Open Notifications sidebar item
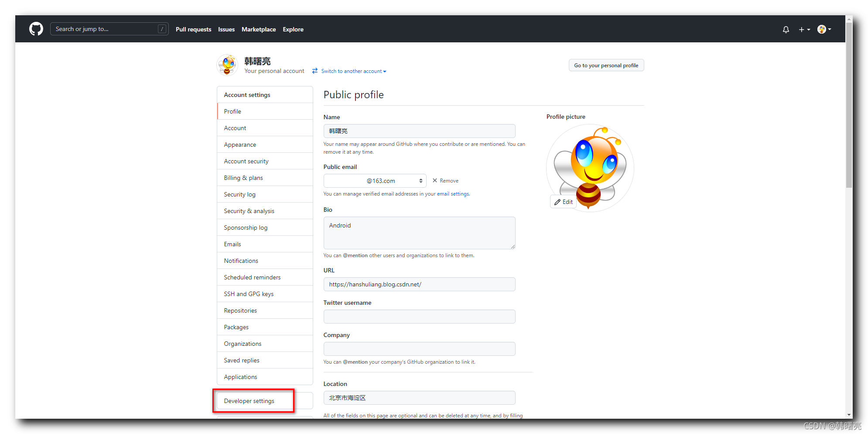Image resolution: width=868 pixels, height=434 pixels. (x=265, y=261)
